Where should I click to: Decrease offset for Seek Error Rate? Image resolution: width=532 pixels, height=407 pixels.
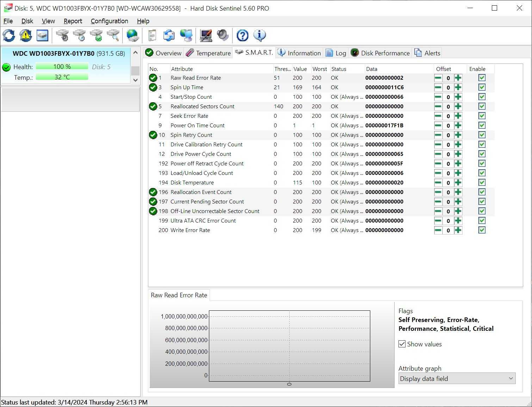(x=438, y=116)
